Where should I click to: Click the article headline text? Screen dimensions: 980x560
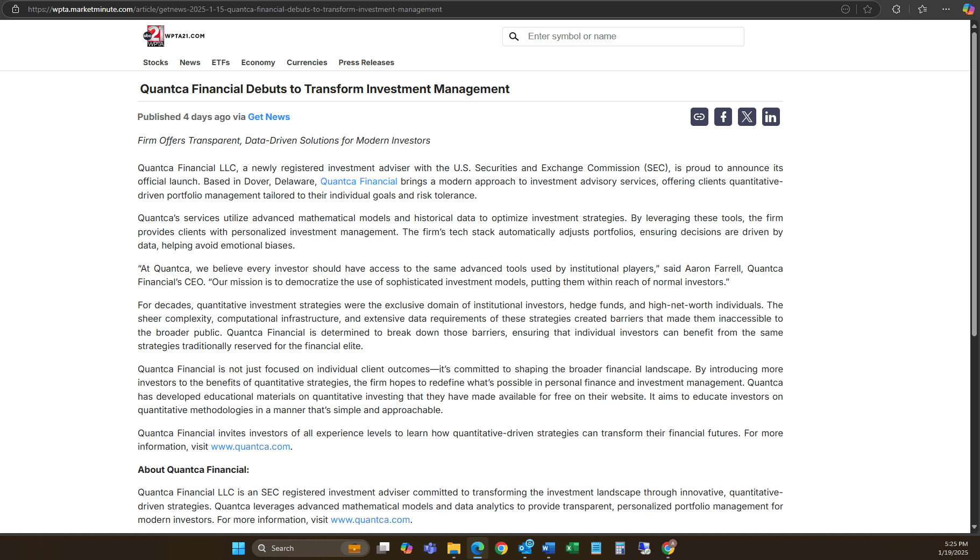coord(325,89)
